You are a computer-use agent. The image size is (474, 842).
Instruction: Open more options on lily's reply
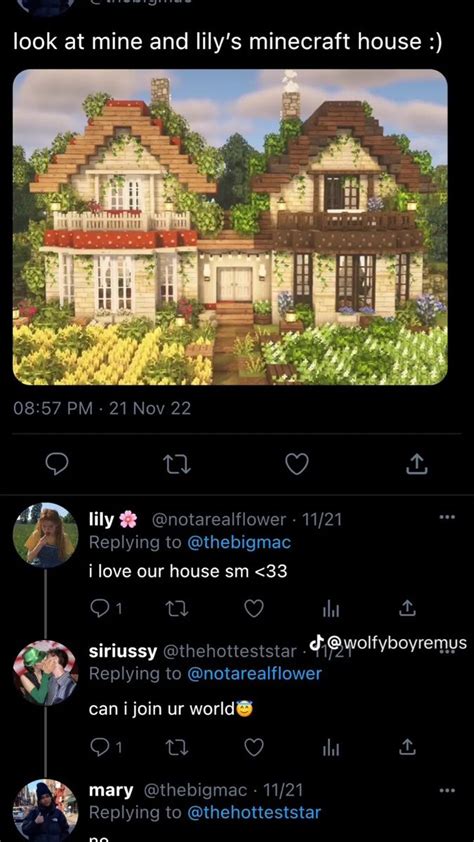[x=447, y=518]
